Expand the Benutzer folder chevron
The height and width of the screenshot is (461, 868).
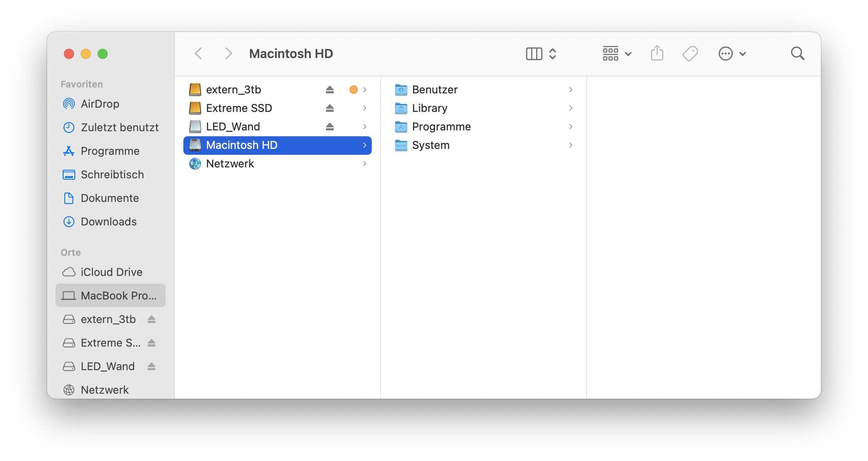(571, 90)
